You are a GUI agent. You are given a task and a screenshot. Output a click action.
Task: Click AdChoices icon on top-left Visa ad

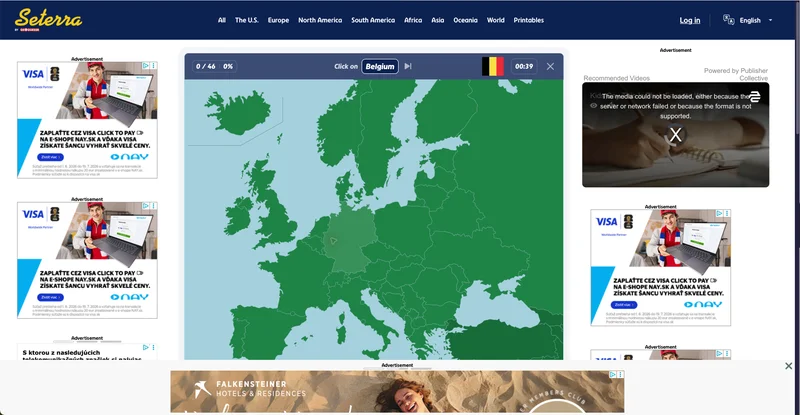[145, 65]
